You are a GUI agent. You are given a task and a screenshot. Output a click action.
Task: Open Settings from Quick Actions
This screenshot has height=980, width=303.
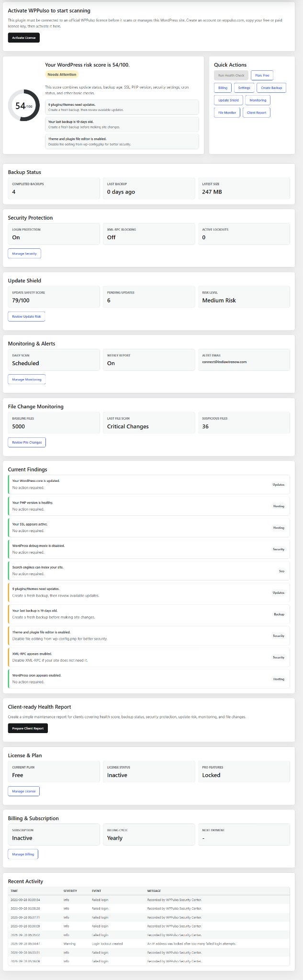tap(244, 88)
